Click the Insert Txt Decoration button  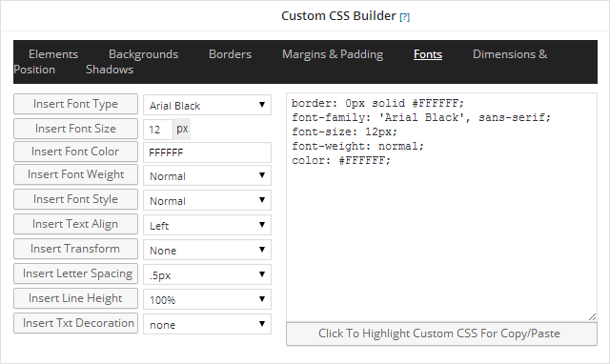75,323
